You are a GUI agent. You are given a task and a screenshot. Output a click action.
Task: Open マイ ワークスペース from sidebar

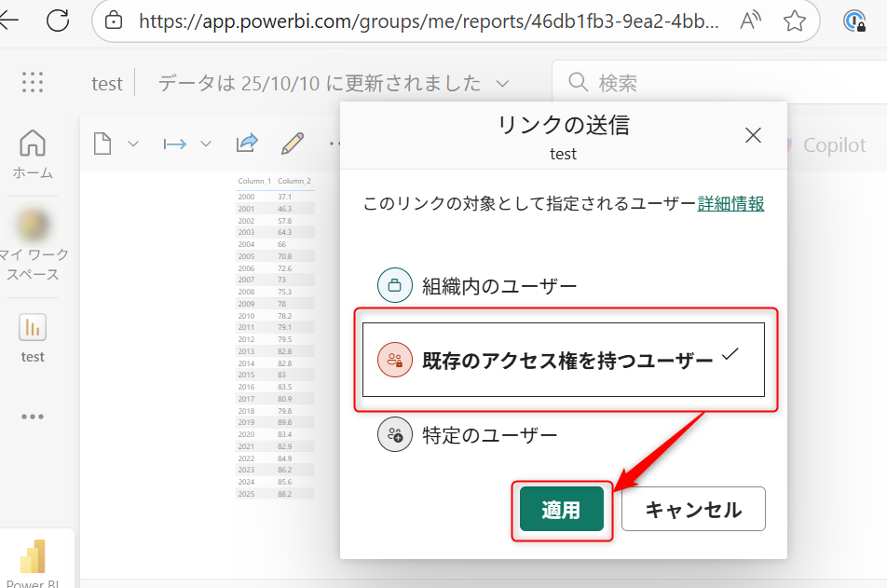click(x=33, y=245)
